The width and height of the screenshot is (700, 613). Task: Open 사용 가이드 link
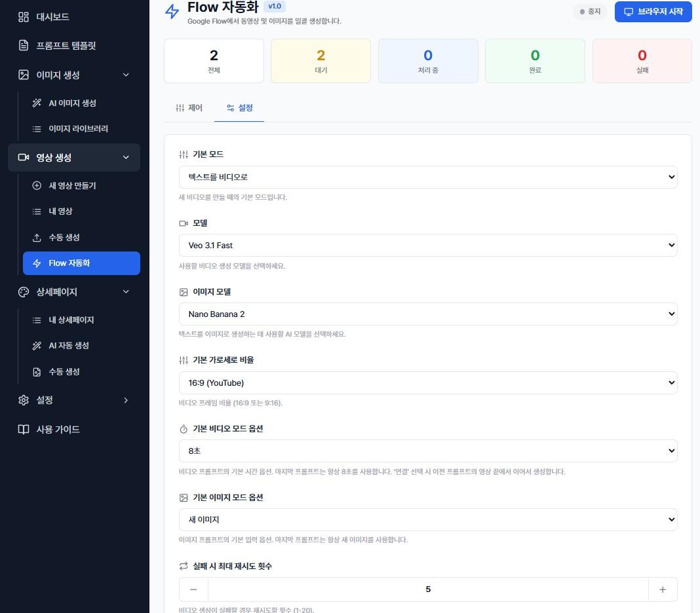point(74,429)
